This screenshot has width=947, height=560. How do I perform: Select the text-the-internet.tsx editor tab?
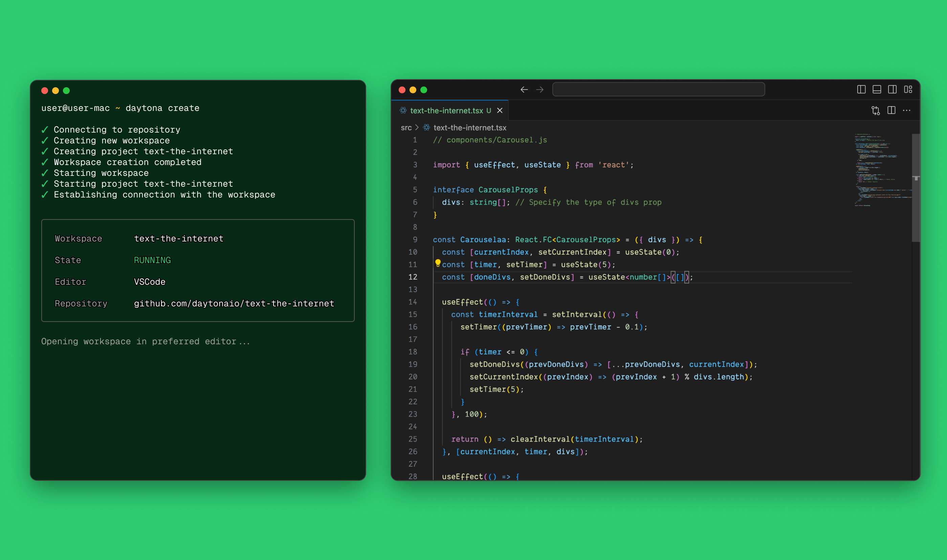click(x=446, y=111)
